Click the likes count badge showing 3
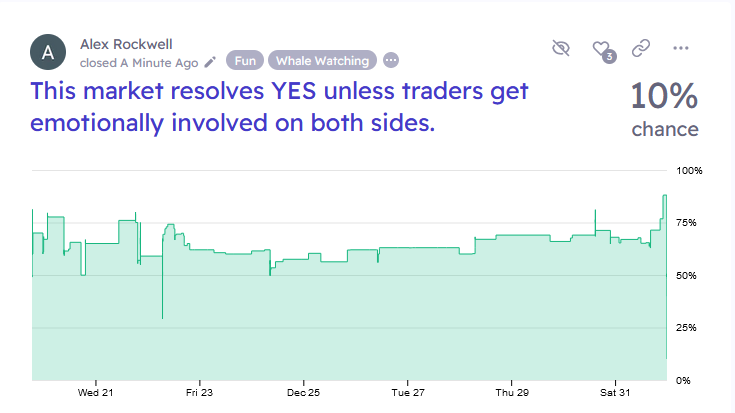 click(x=609, y=57)
